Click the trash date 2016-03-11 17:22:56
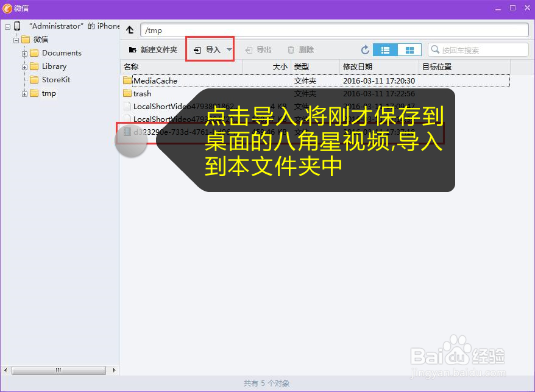Viewport: 535px width, 392px height. click(x=379, y=93)
